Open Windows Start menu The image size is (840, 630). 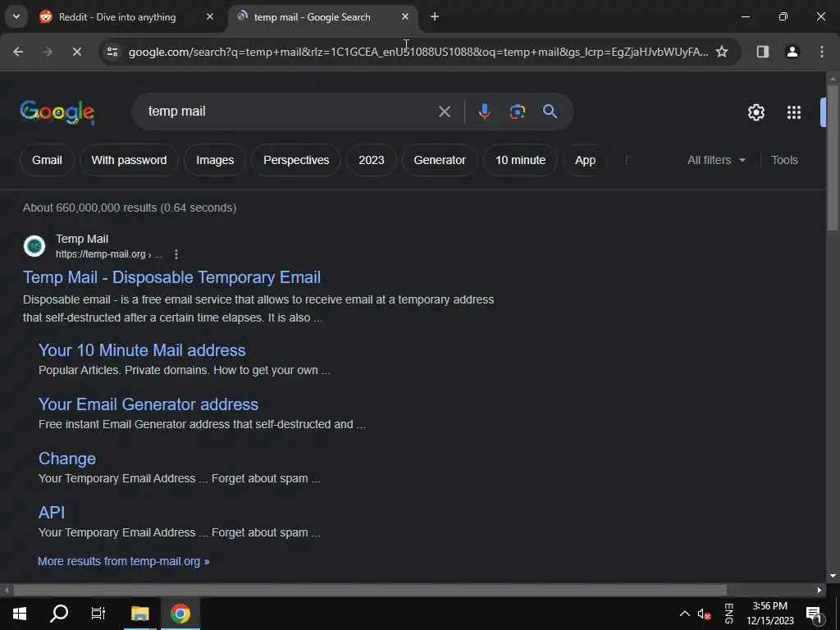tap(20, 614)
